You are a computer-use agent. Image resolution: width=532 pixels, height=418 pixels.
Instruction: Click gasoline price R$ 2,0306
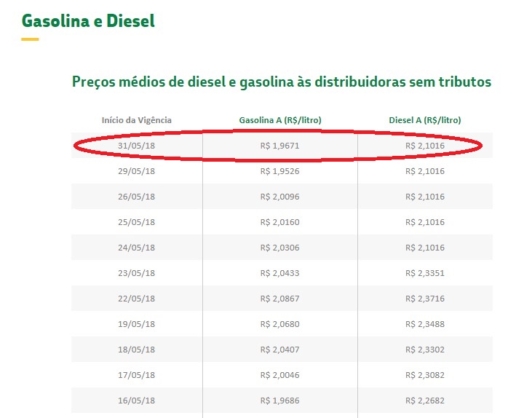coord(280,248)
